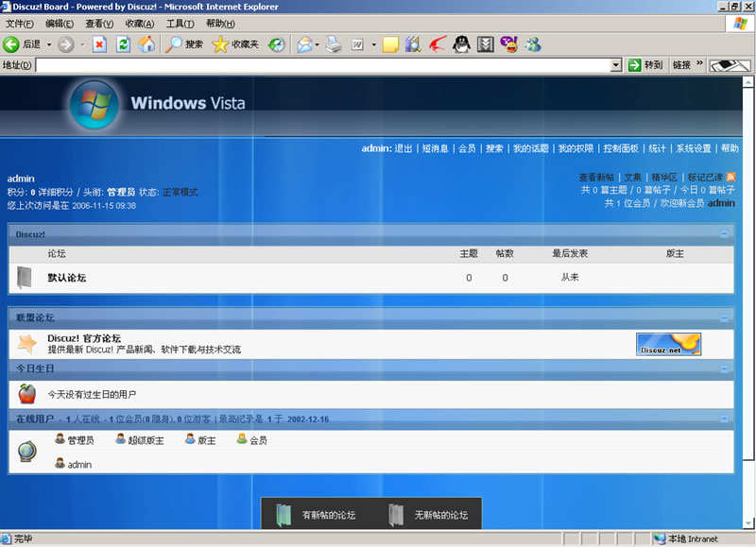Image resolution: width=756 pixels, height=547 pixels.
Task: Open the Edit icon dropdown arrow
Action: point(373,44)
